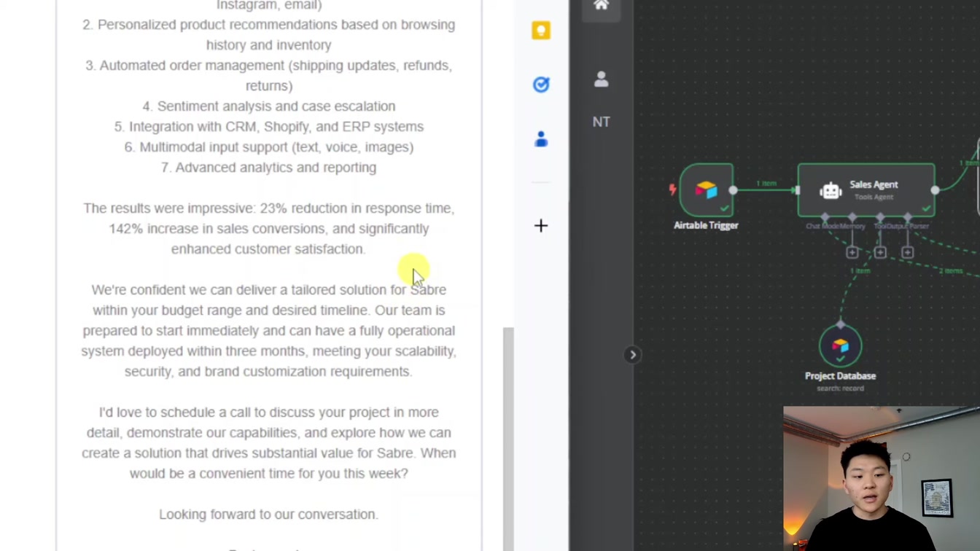Click the Output Parser connector diamond

point(907,216)
